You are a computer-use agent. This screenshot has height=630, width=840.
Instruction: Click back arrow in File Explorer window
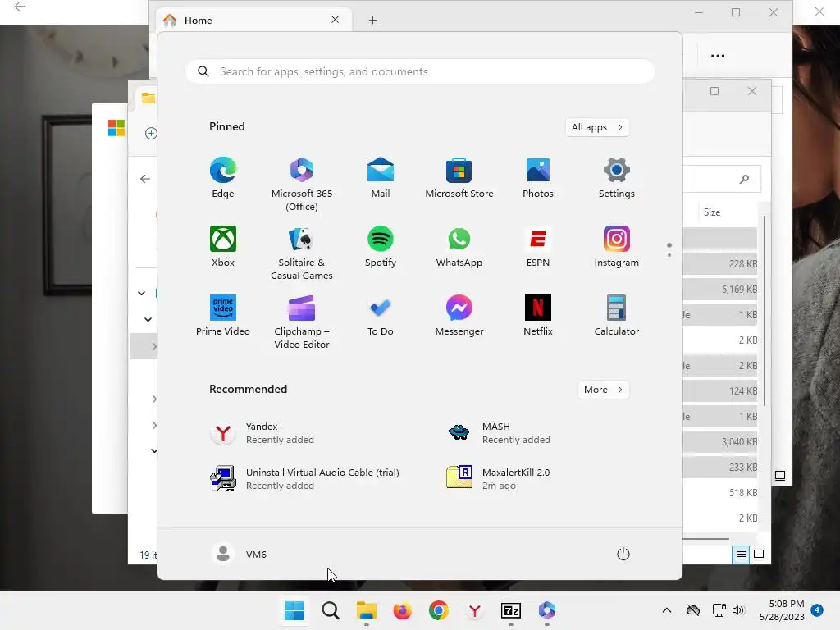point(144,179)
